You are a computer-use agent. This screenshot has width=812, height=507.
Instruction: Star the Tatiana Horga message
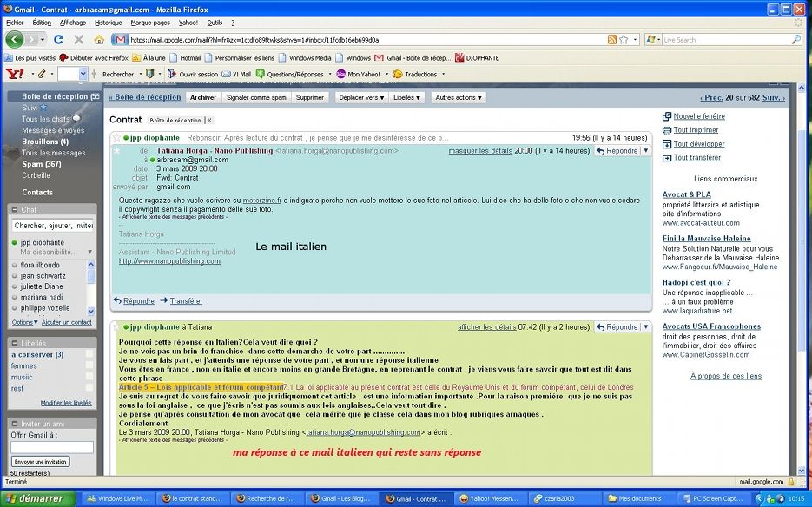pyautogui.click(x=116, y=151)
